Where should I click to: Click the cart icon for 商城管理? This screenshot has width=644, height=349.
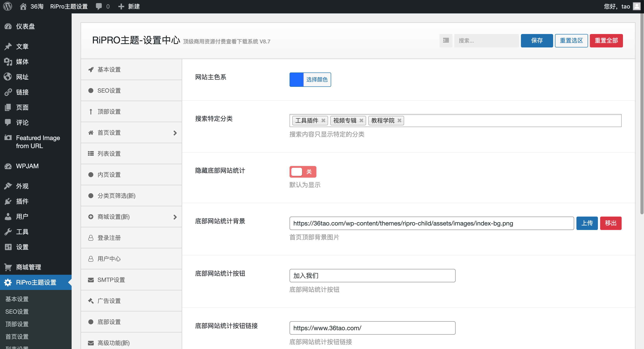(x=8, y=267)
